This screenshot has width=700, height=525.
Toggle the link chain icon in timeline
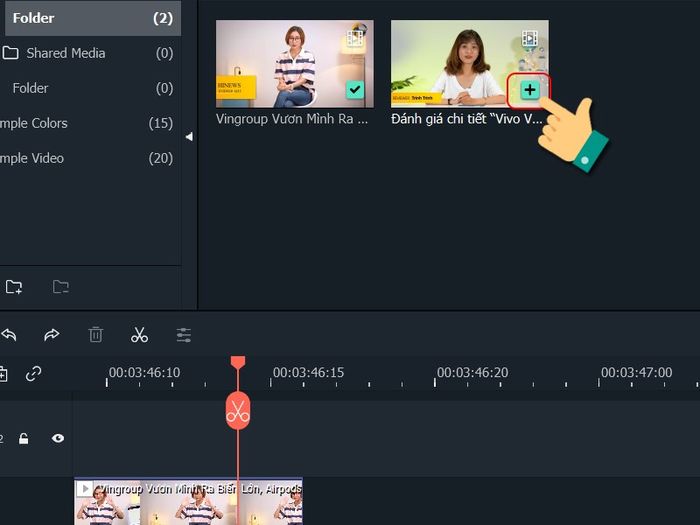click(33, 374)
